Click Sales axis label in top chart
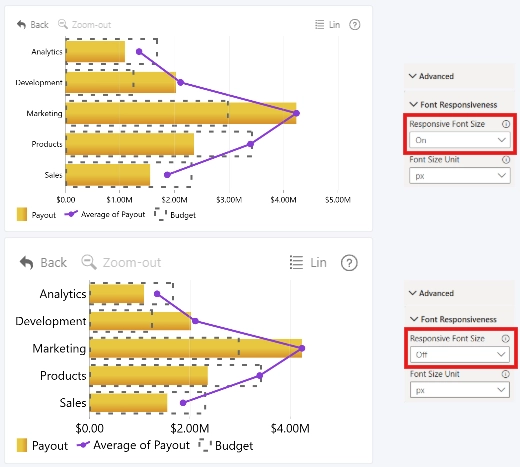Viewport: 520px width, 467px height. 53,175
